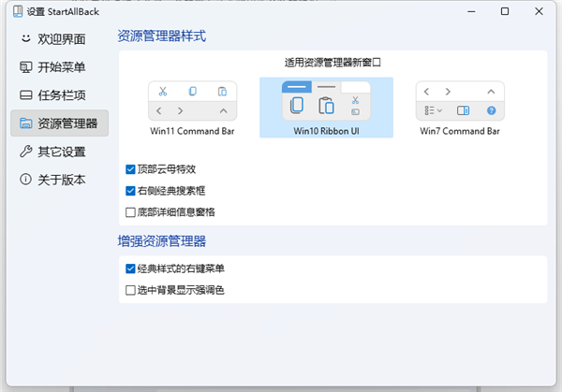Screen dimensions: 562x392
Task: Click the smiley face icon beside 欢迎界面
Action: pos(26,38)
